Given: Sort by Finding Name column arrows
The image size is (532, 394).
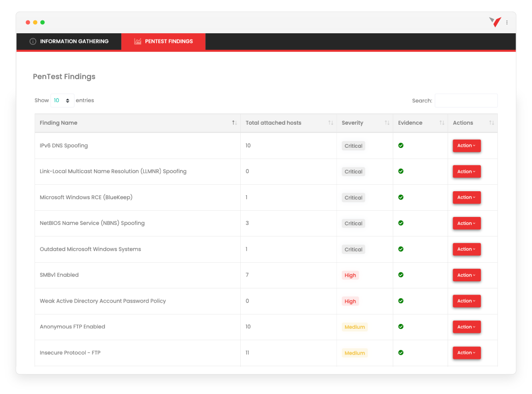Looking at the screenshot, I should tap(235, 123).
